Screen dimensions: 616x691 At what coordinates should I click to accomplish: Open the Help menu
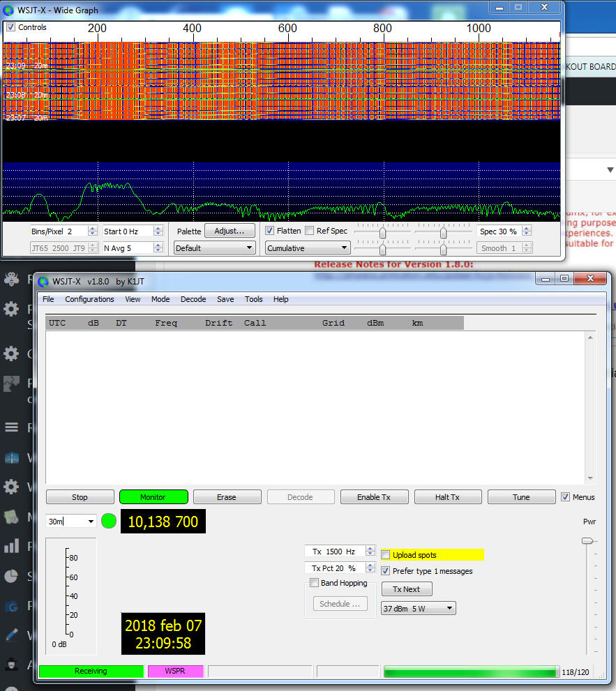[280, 299]
